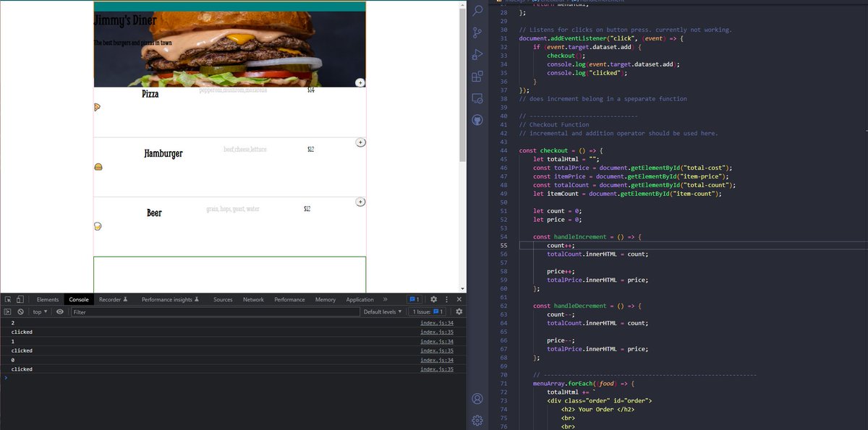Open console settings gear

[459, 311]
